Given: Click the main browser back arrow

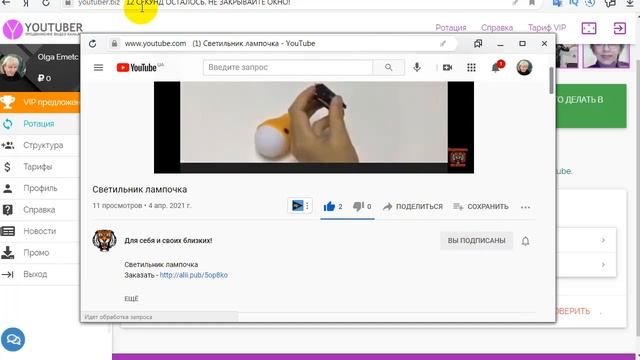Looking at the screenshot, I should pos(6,3).
